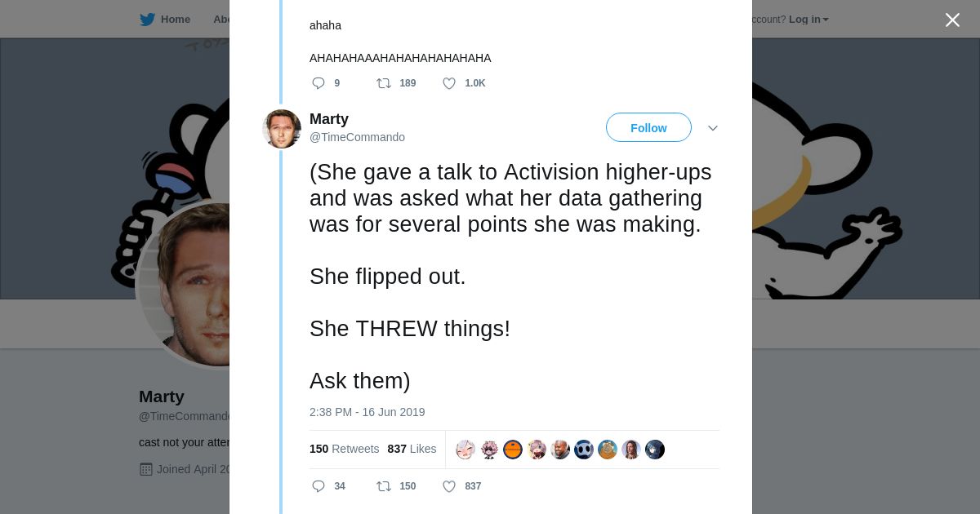The image size is (980, 514).
Task: View the list of 837 Likes
Action: 412,449
